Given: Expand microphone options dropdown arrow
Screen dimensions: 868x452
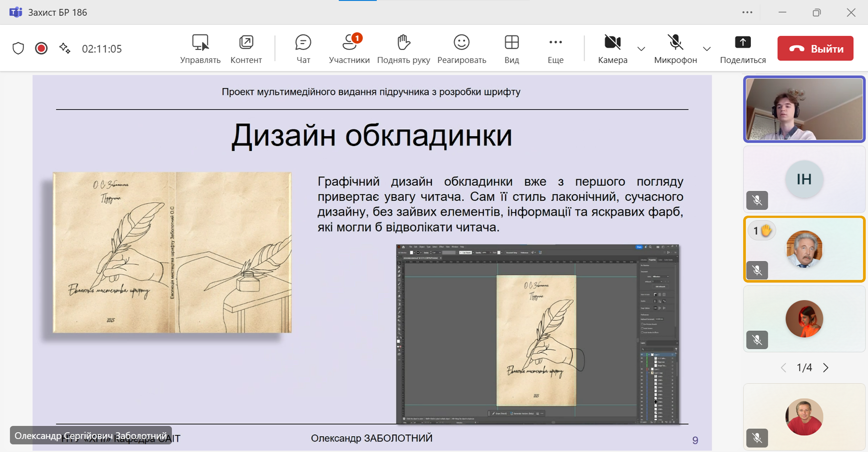Looking at the screenshot, I should (x=707, y=49).
